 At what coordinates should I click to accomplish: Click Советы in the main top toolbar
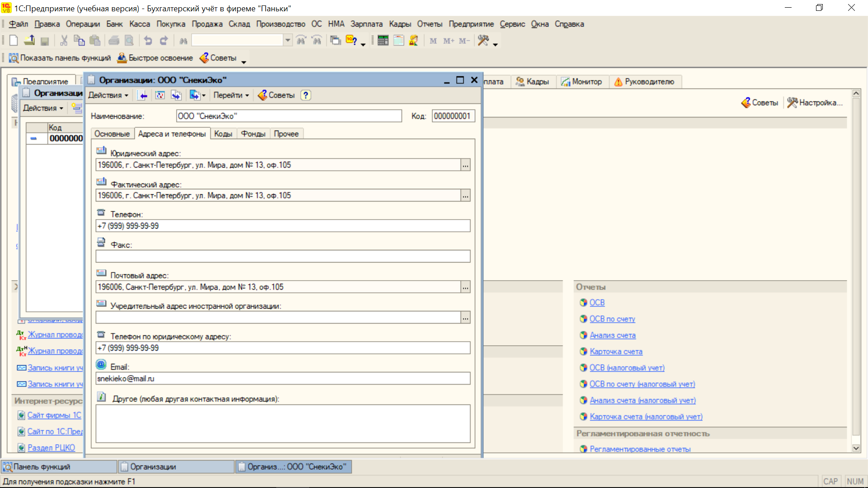tap(218, 58)
